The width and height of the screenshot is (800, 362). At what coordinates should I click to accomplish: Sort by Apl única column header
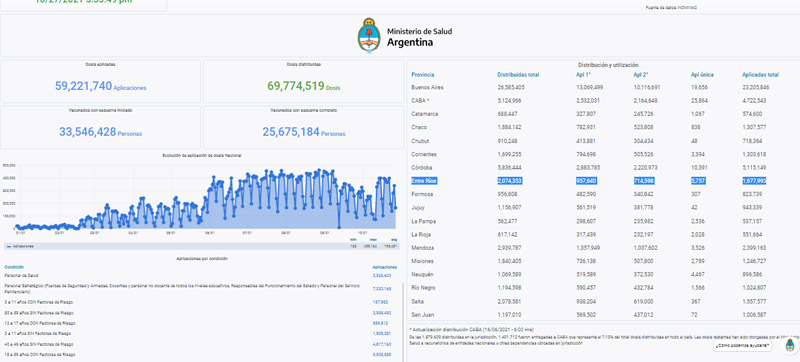[x=702, y=75]
